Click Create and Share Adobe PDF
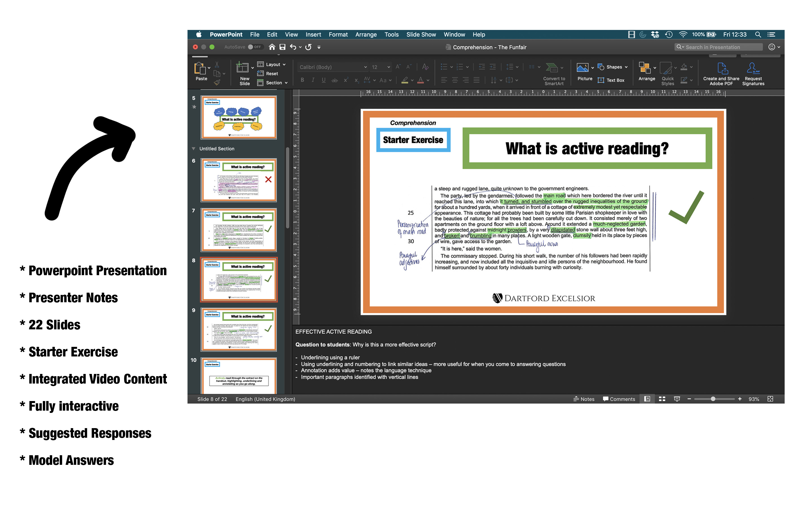Viewport: 812px width, 508px height. [721, 74]
